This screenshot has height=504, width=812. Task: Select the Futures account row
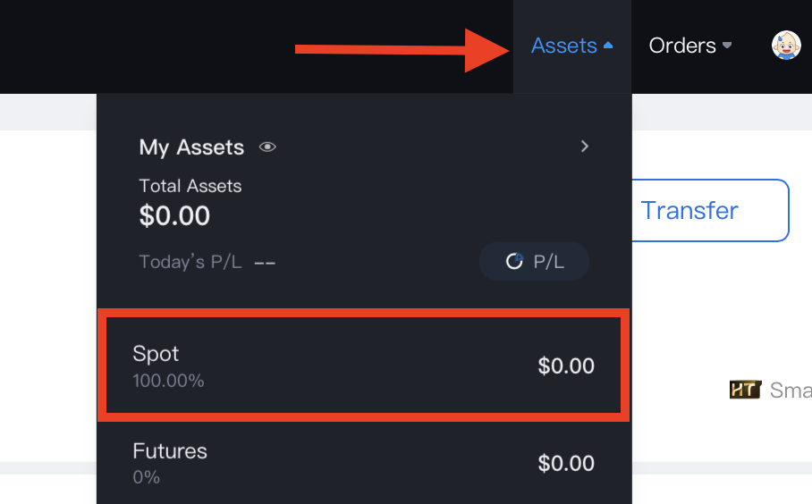pyautogui.click(x=363, y=463)
